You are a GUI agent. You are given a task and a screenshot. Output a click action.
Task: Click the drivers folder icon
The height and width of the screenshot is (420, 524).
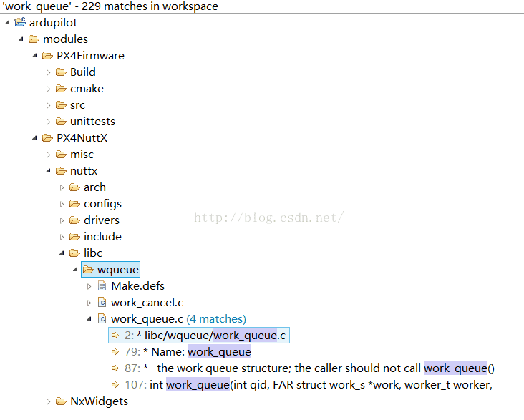[75, 220]
